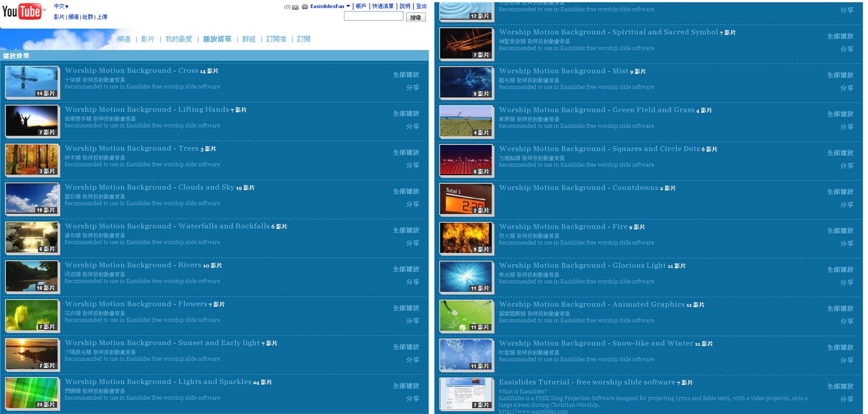Open the Animated Graphics playlist thumbnail
868x414 pixels.
point(467,316)
